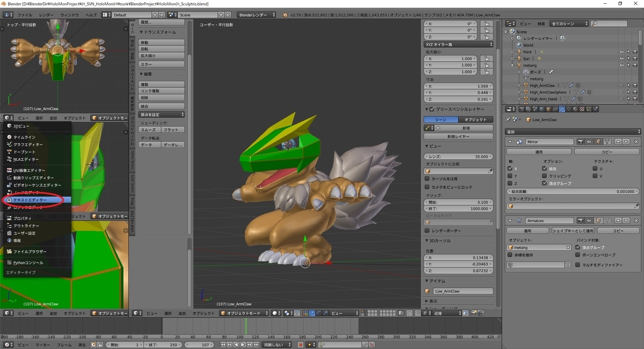This screenshot has height=349, width=644.
Task: Open the レンダー menu in the top bar
Action: coord(46,15)
